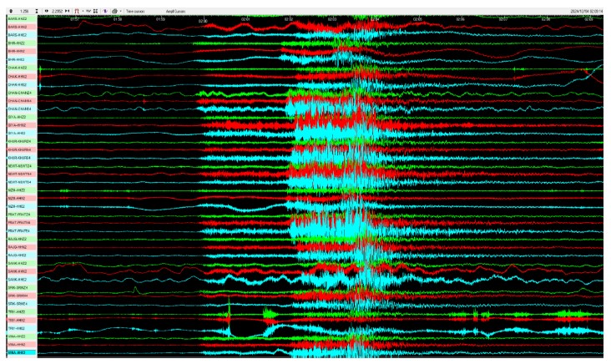Open the dropdown arrow beside the print icon
The height and width of the screenshot is (364, 611).
(121, 11)
